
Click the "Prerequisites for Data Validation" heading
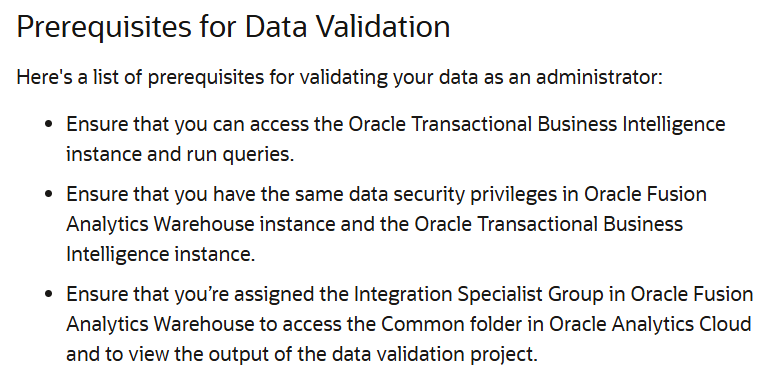[233, 27]
